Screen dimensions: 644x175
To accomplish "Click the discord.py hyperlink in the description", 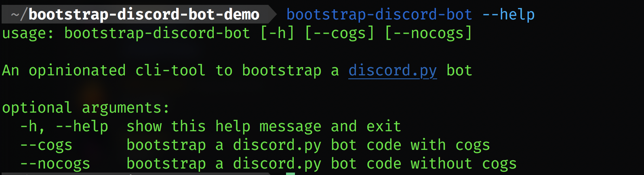I will (x=393, y=71).
